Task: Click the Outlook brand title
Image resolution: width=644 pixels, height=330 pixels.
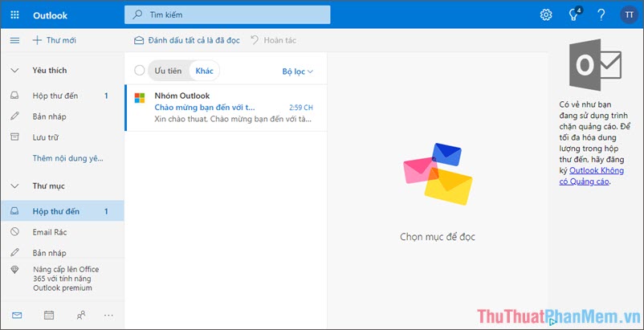Action: click(x=50, y=15)
